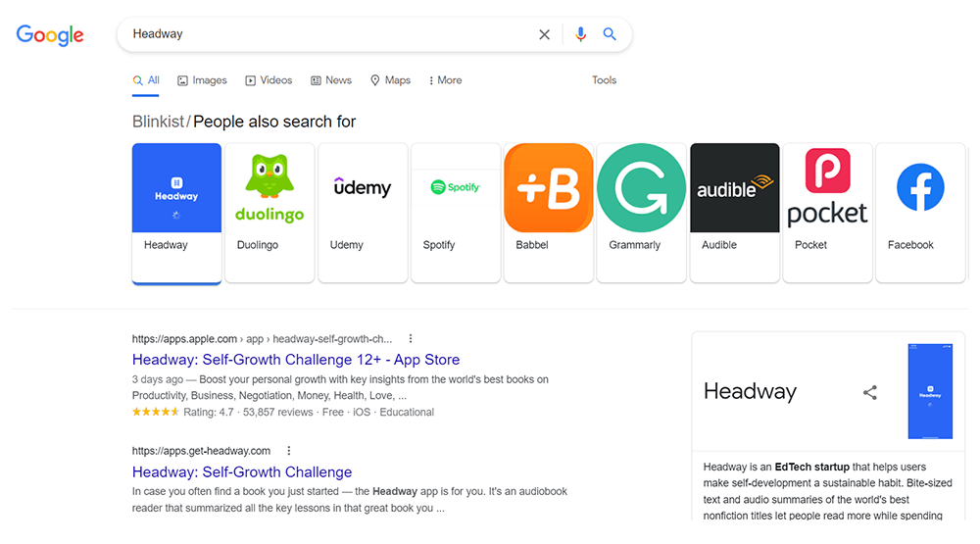Image resolution: width=980 pixels, height=544 pixels.
Task: Open the Tools options
Action: 604,80
